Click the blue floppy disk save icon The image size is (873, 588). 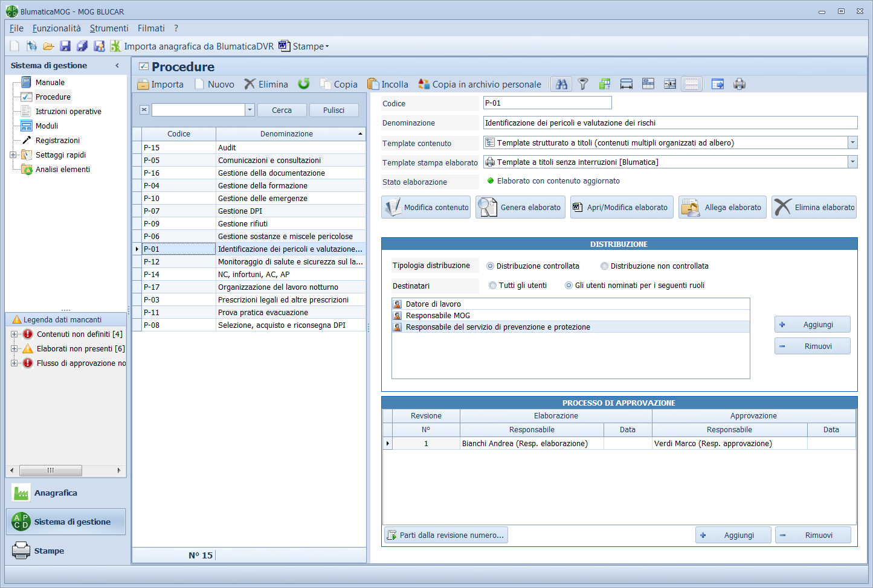point(65,46)
